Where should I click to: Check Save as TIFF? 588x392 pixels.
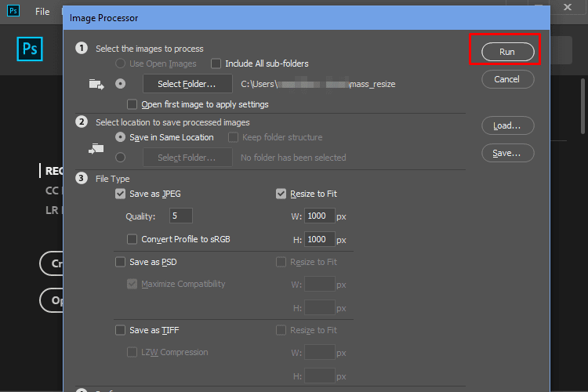(120, 330)
